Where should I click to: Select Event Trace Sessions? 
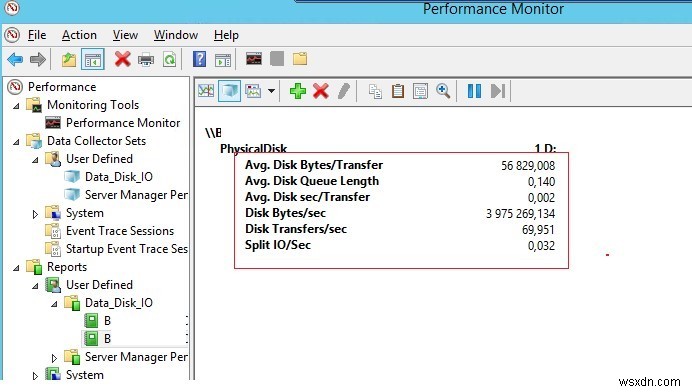[x=120, y=231]
